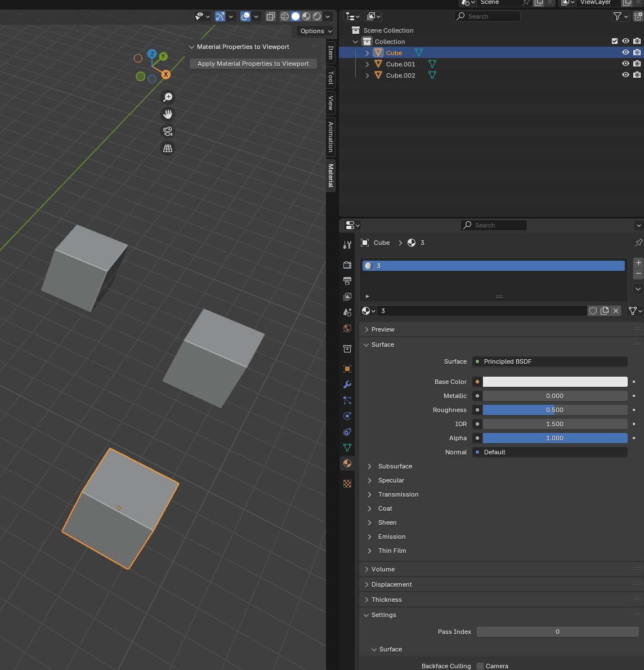Open the Object Data properties tab
This screenshot has height=670, width=644.
[347, 448]
